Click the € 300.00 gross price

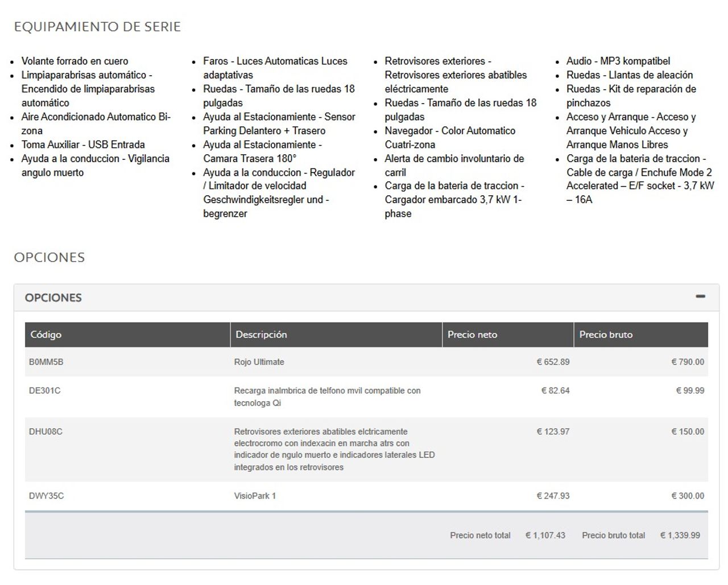pyautogui.click(x=688, y=496)
